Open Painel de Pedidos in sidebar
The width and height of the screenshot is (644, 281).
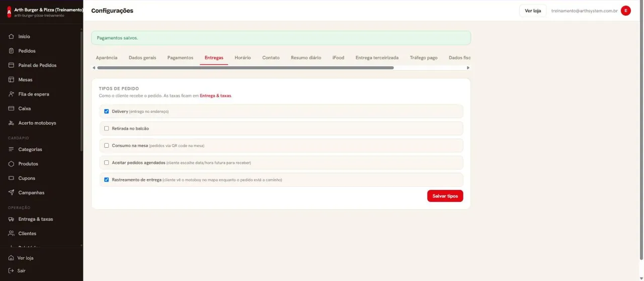[37, 65]
